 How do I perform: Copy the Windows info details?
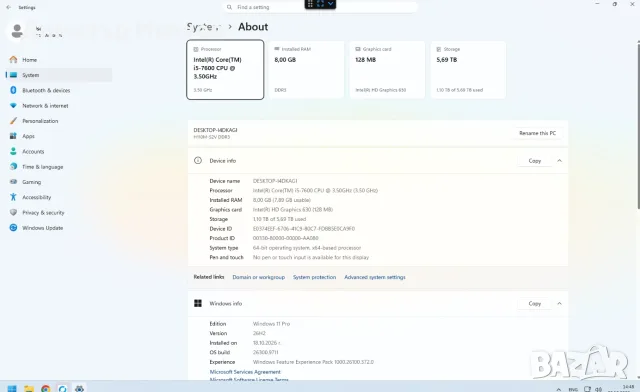pyautogui.click(x=534, y=303)
